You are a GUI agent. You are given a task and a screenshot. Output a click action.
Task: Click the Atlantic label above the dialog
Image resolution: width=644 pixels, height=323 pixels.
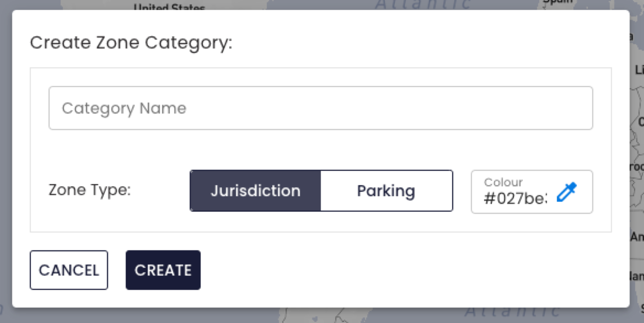coord(423,4)
